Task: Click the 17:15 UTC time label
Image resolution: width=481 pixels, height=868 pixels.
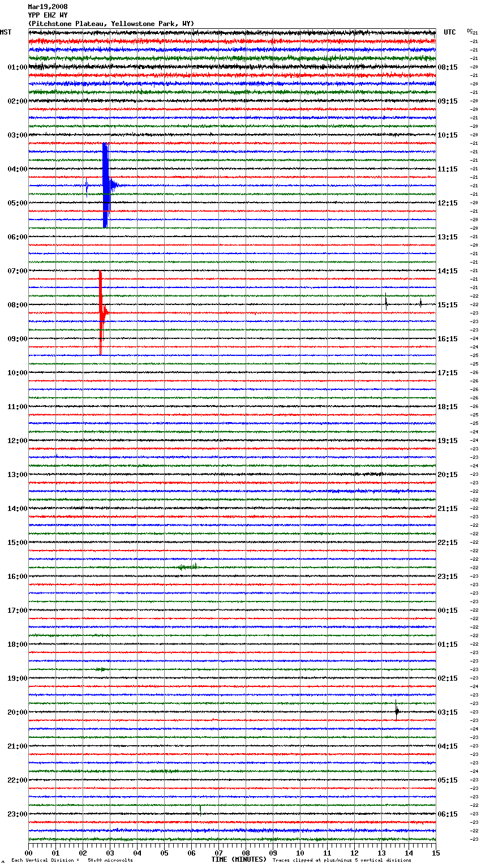Action: (x=448, y=373)
